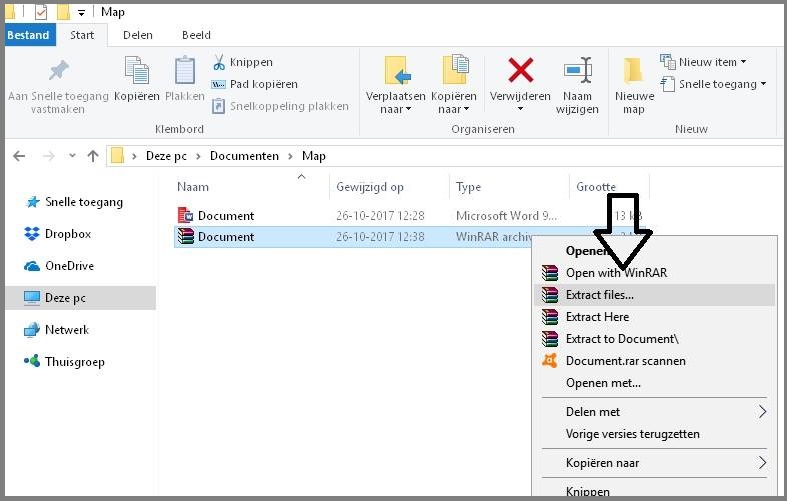Click the quick access properties checkmark icon
This screenshot has width=787, height=501.
pos(41,12)
